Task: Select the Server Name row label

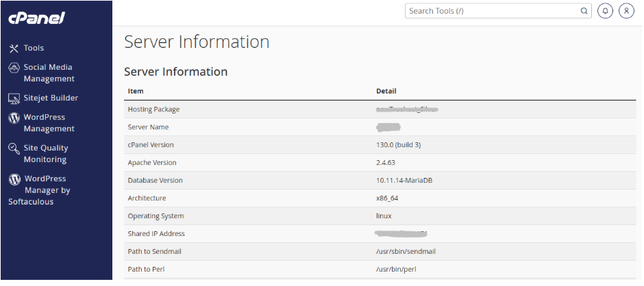Action: (148, 127)
